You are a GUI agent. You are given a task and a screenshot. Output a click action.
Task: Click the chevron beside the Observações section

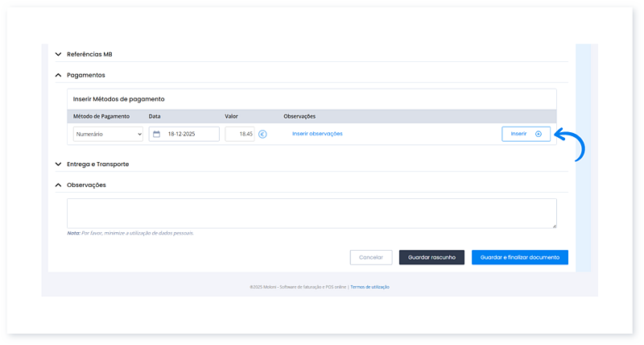pyautogui.click(x=58, y=185)
